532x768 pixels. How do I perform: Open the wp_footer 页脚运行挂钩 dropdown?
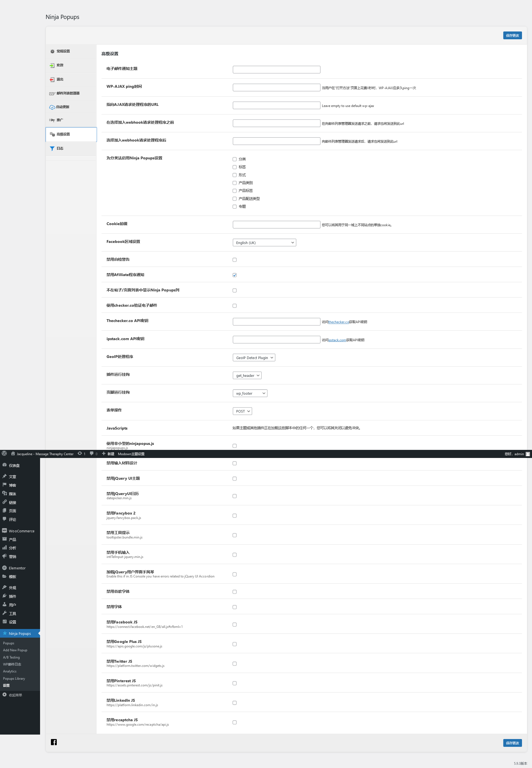click(250, 393)
